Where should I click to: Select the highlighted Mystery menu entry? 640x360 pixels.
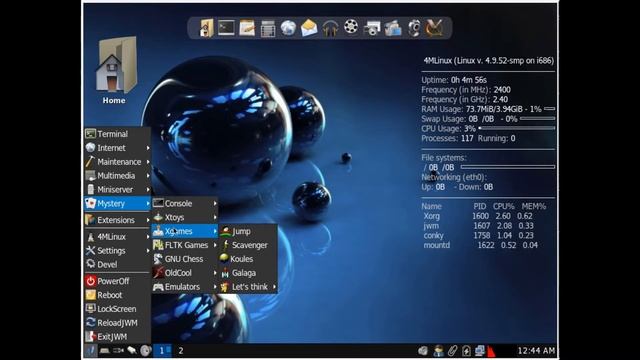(x=118, y=203)
